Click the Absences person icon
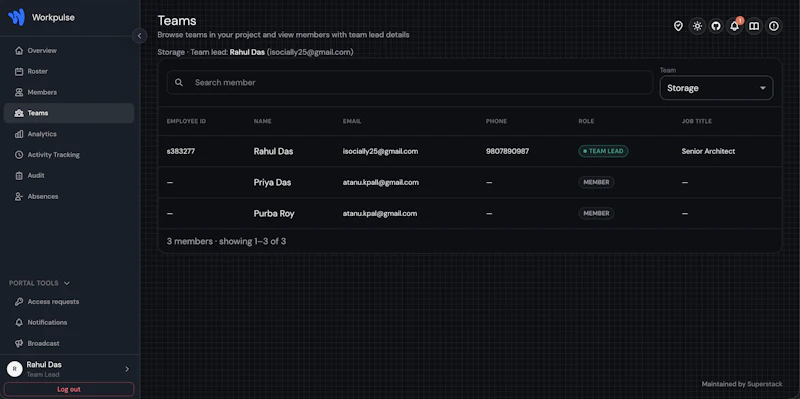Screen dimensions: 800x399 (19, 196)
